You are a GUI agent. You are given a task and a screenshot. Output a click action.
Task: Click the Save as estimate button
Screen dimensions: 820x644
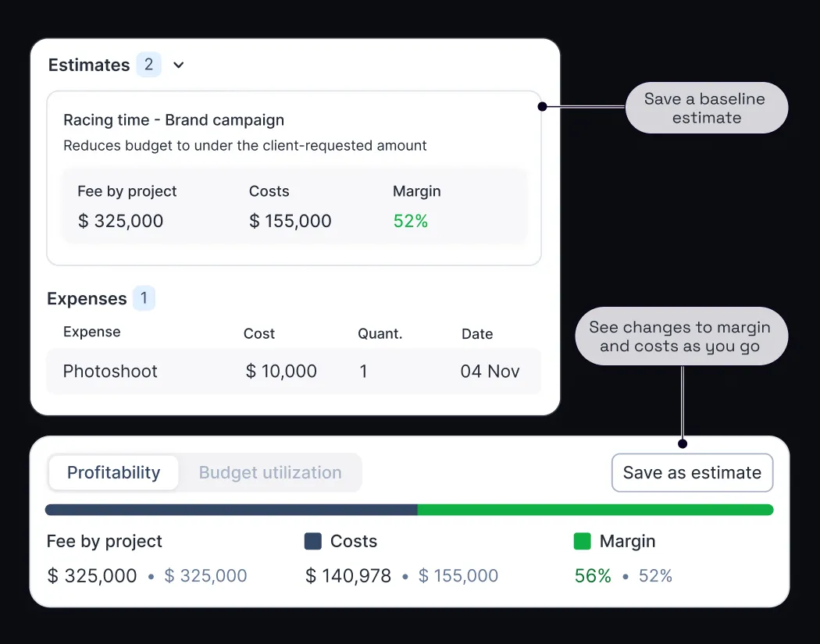coord(692,472)
